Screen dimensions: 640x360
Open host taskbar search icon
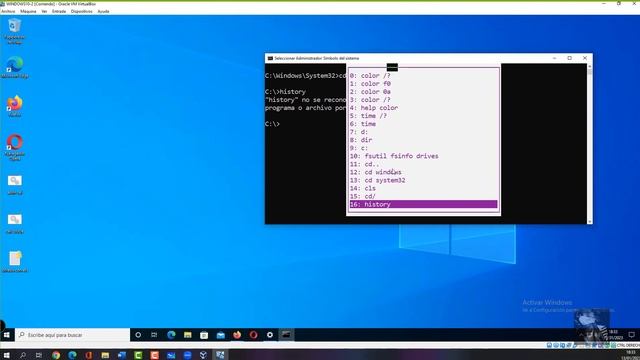[x=23, y=355]
